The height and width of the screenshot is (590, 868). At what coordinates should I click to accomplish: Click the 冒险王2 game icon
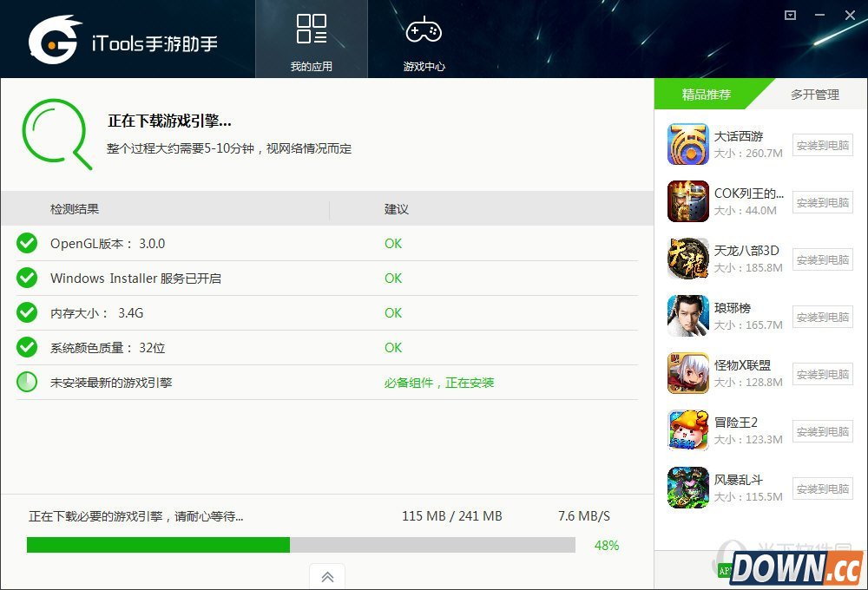tap(688, 430)
